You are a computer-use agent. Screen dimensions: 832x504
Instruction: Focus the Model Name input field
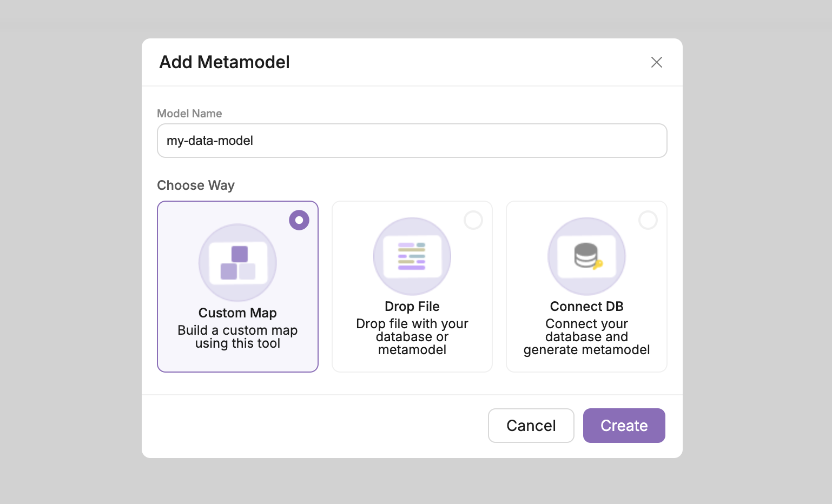tap(412, 141)
